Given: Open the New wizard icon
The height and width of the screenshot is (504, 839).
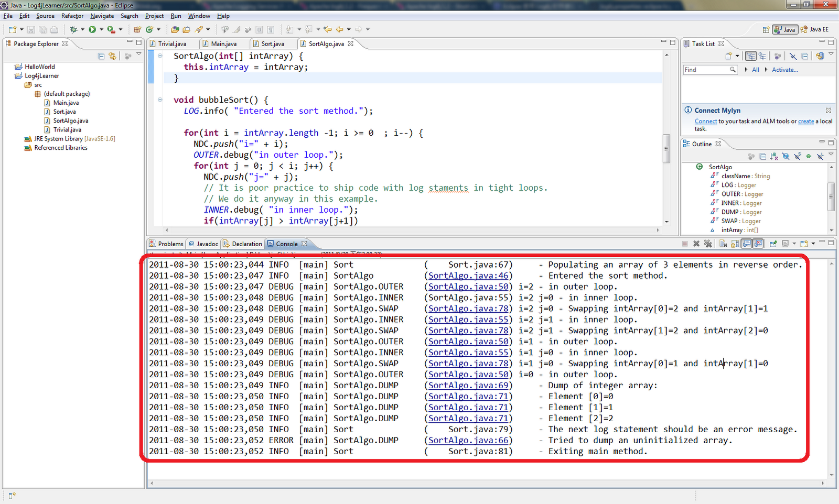Looking at the screenshot, I should tap(12, 29).
